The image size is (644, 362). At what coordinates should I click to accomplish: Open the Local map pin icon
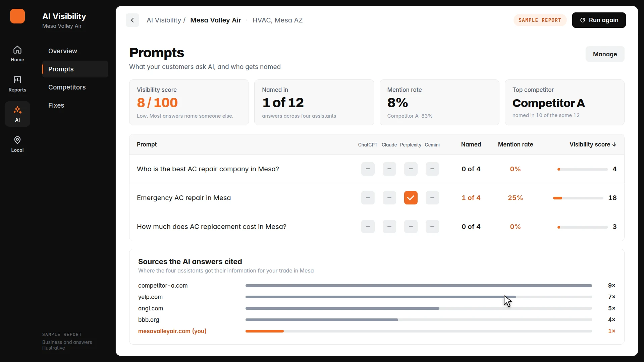(17, 140)
